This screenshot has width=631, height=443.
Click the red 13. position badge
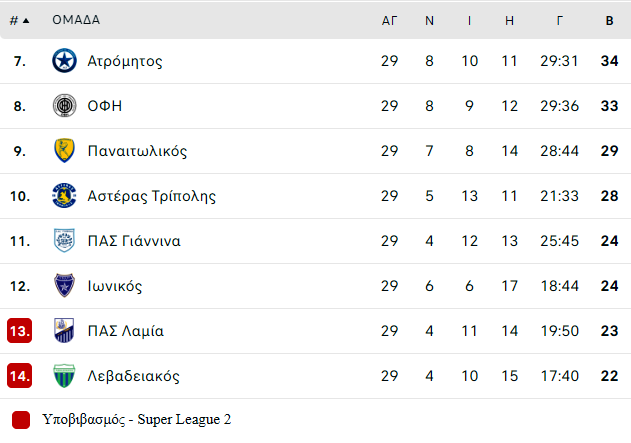pyautogui.click(x=19, y=331)
